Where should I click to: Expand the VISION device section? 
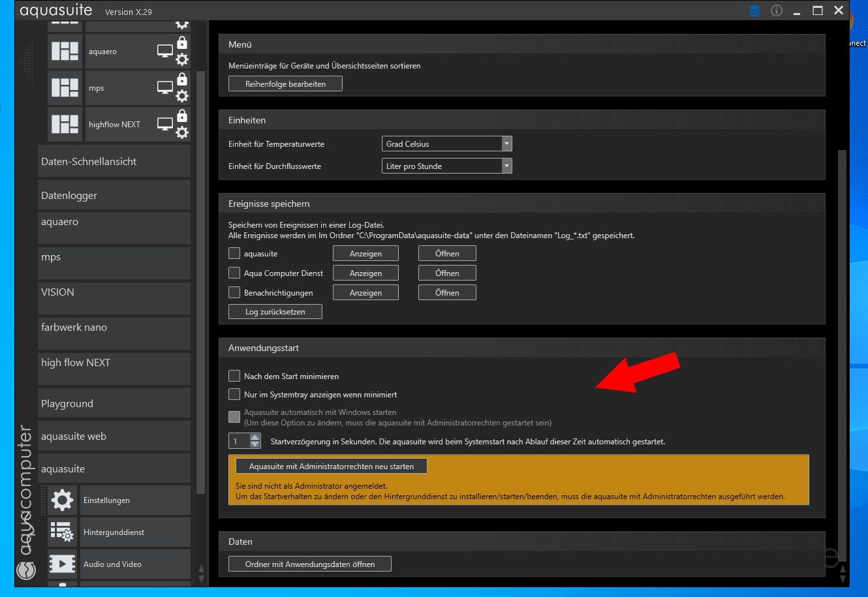114,298
